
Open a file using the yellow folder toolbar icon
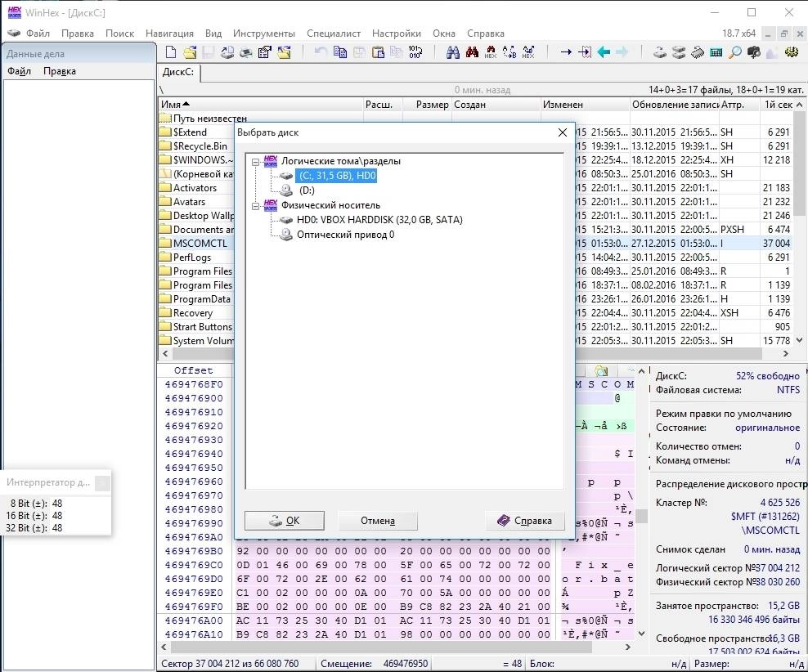coord(191,52)
